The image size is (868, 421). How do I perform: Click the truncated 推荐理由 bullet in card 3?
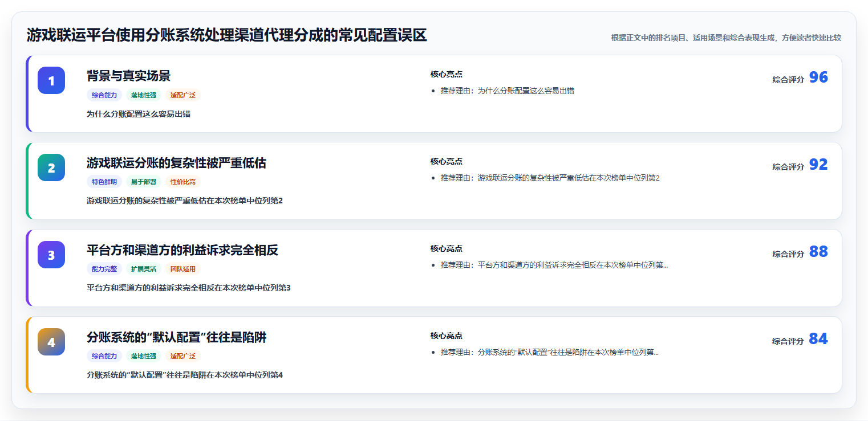554,265
